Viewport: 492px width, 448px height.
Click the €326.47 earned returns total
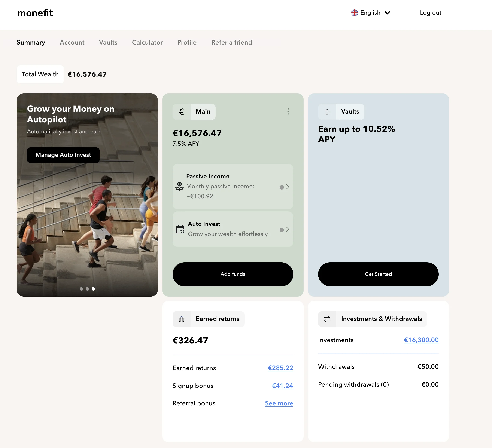[190, 340]
